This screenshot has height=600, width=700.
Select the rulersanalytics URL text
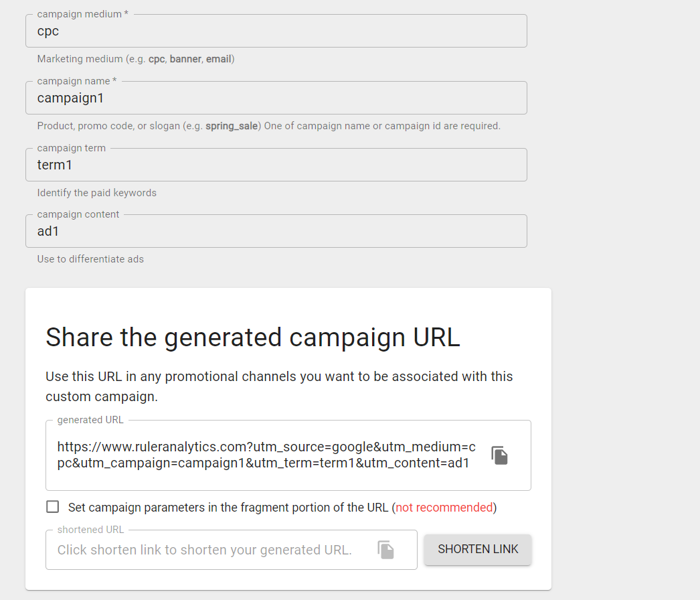point(266,455)
